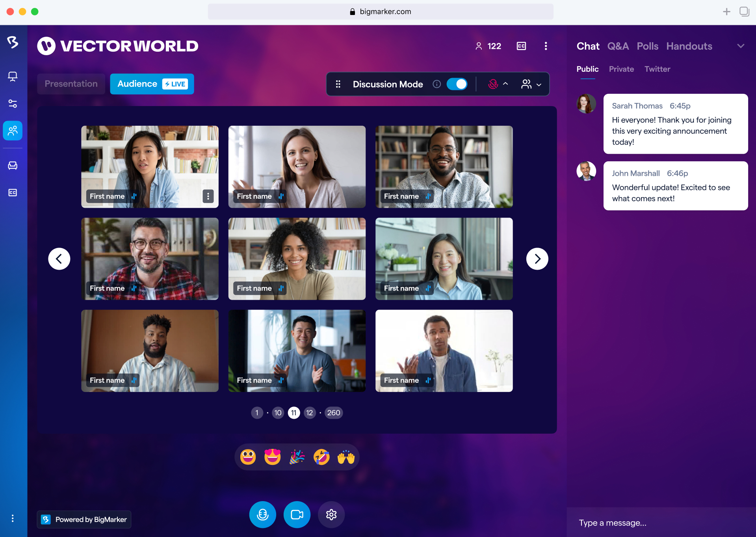Open the sliders settings icon in sidebar
Screen dimensions: 756x537
(13, 104)
